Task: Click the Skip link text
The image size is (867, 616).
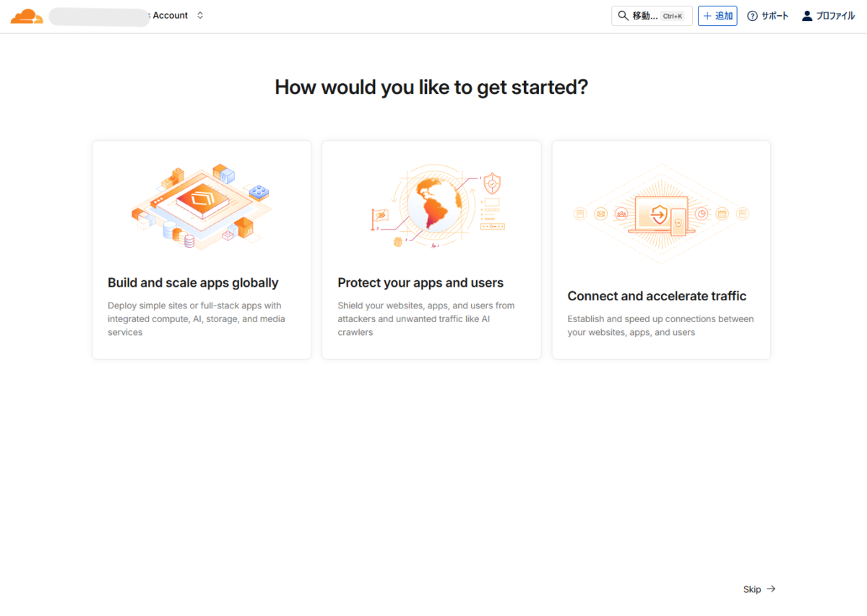Action: click(752, 589)
